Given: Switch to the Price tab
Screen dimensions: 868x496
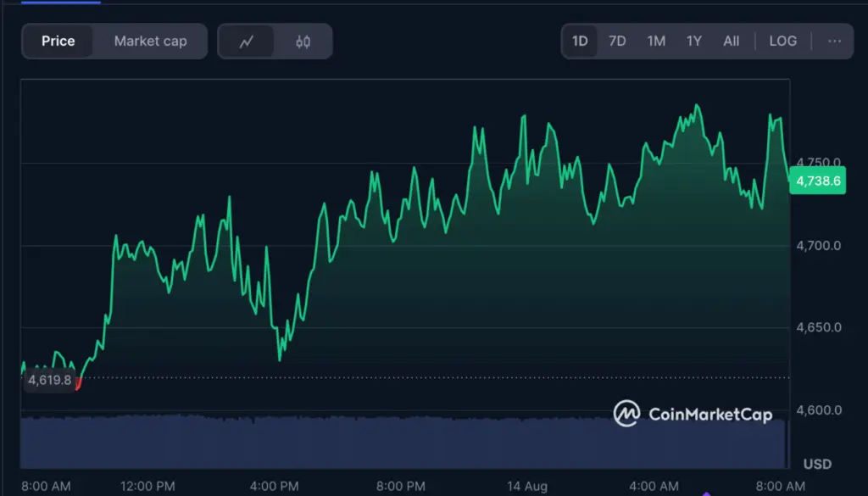Looking at the screenshot, I should (58, 40).
